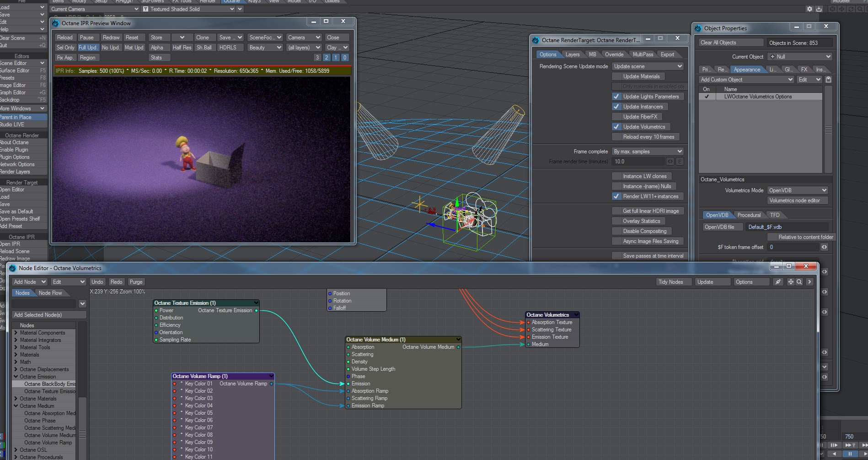The image size is (868, 460).
Task: Click the Redraw button in IPR window
Action: (x=111, y=38)
